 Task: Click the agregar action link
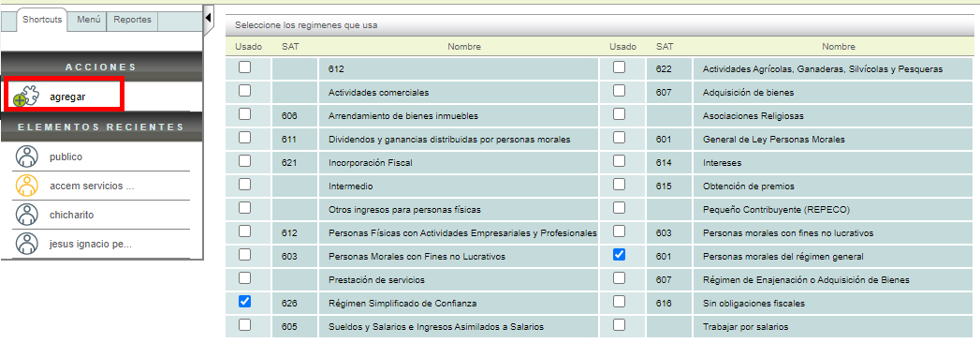point(67,97)
